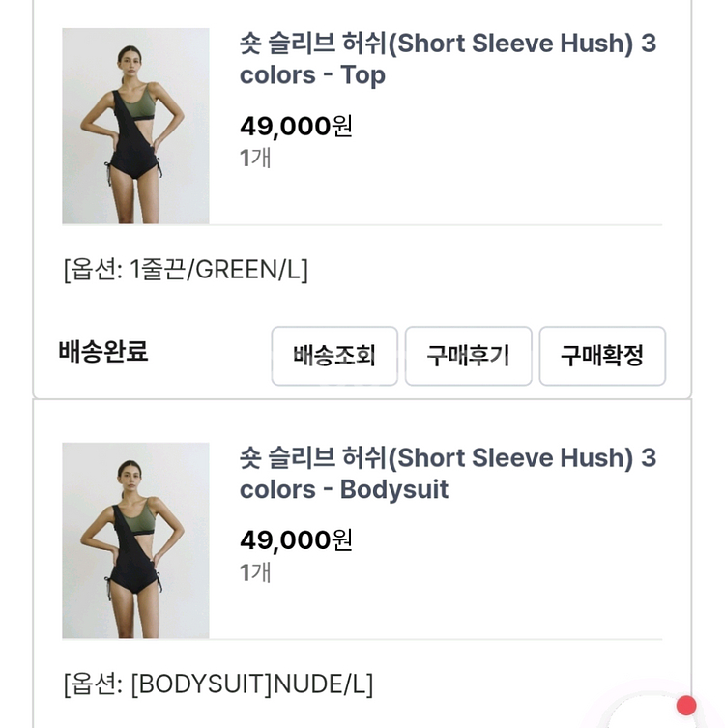The height and width of the screenshot is (728, 725).
Task: Tap the Top item's 49,000원 price
Action: [x=296, y=126]
